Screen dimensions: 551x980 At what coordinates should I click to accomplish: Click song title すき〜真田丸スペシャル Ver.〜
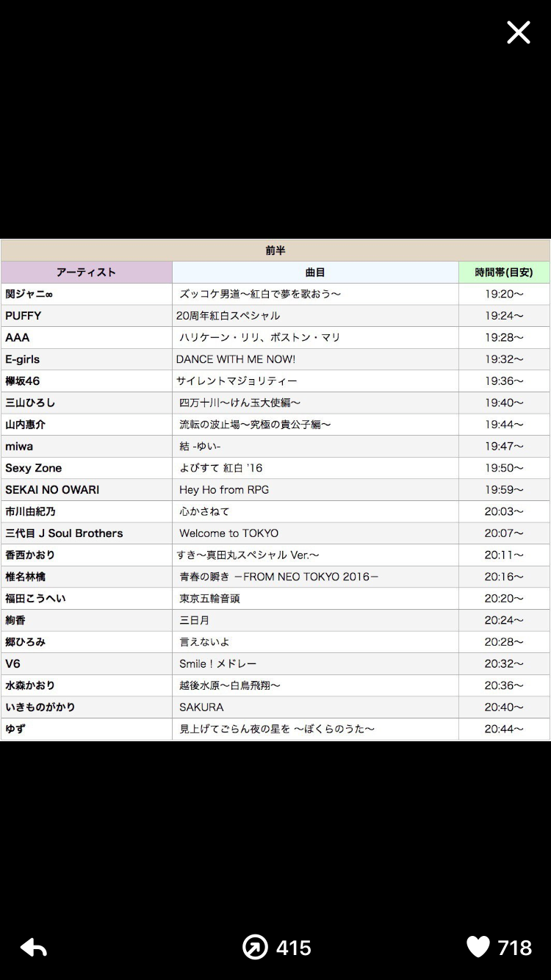point(248,555)
